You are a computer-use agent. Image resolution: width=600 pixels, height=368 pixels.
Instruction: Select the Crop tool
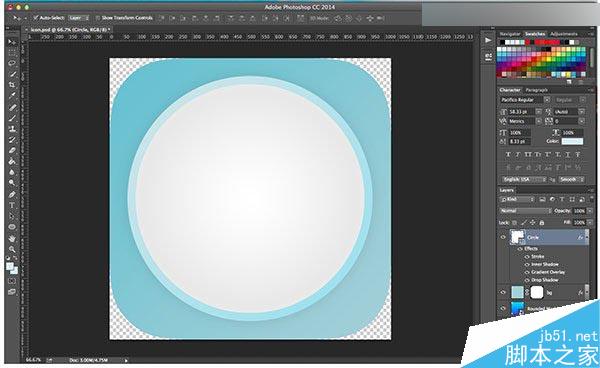coord(12,85)
